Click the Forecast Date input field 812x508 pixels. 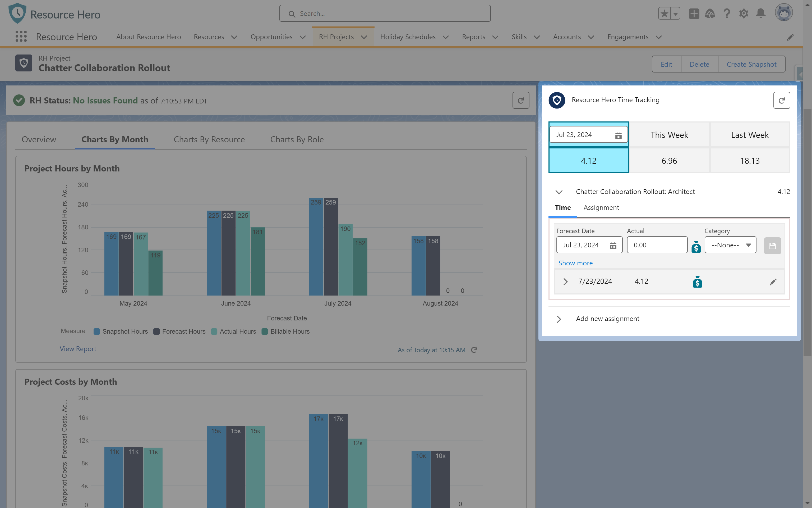coord(589,245)
